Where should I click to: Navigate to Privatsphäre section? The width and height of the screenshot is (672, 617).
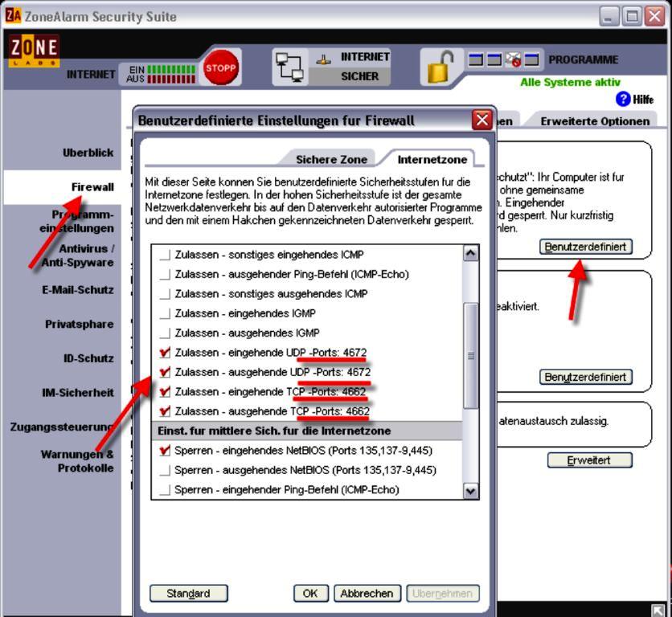point(80,324)
